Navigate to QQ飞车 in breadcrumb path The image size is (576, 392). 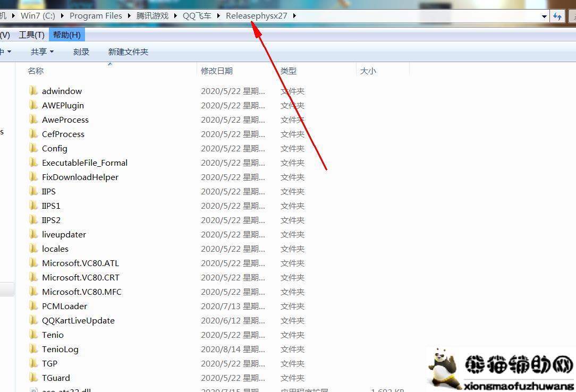click(197, 16)
